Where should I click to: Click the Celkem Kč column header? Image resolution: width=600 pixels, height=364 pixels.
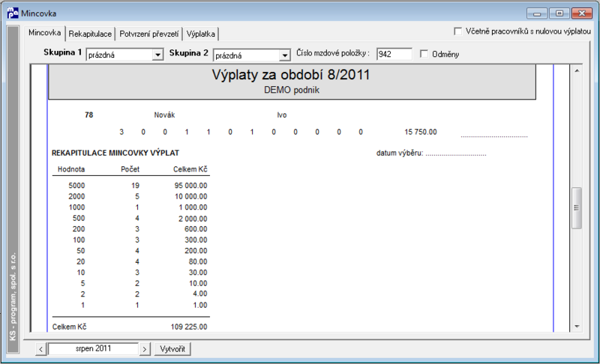pos(190,169)
